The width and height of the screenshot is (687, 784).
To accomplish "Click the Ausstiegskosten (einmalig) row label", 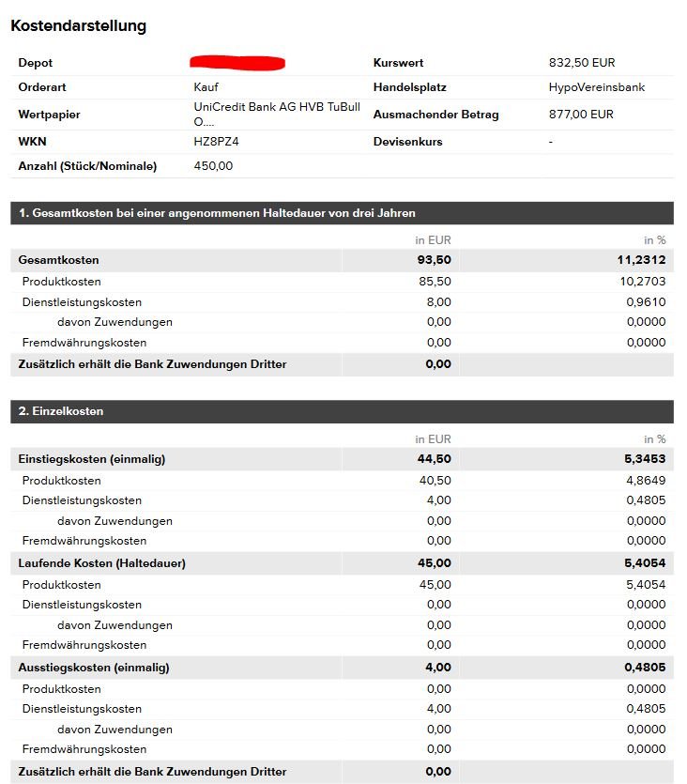I will [x=94, y=668].
